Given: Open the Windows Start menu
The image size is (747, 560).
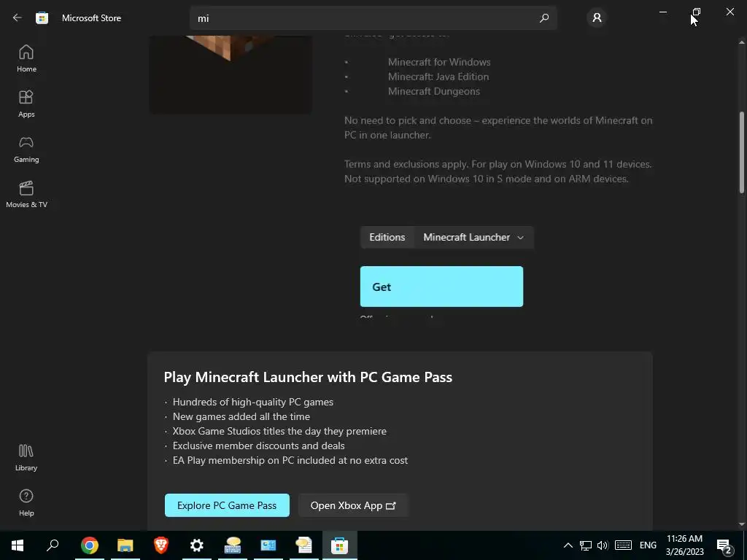Looking at the screenshot, I should [18, 545].
